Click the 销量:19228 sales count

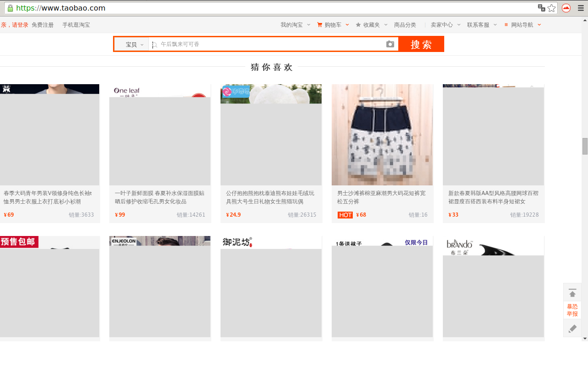tap(525, 215)
